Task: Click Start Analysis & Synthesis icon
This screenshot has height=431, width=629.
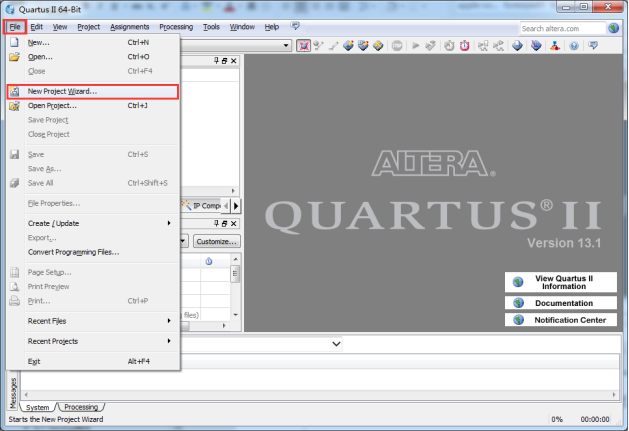Action: (x=431, y=46)
